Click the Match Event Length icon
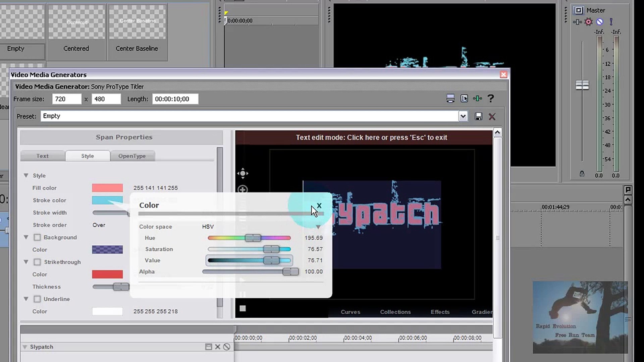This screenshot has width=644, height=362. pyautogui.click(x=450, y=99)
